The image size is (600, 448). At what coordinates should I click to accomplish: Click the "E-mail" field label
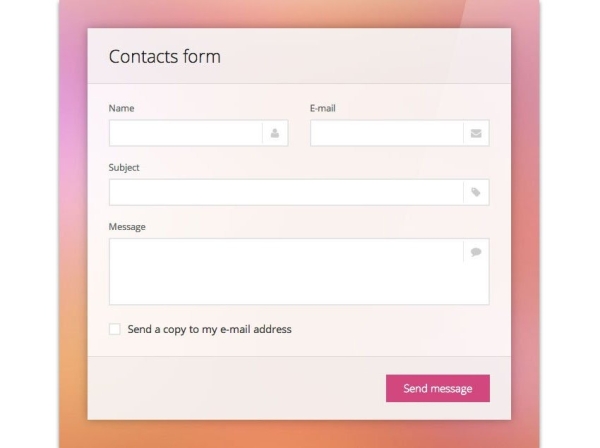coord(323,108)
